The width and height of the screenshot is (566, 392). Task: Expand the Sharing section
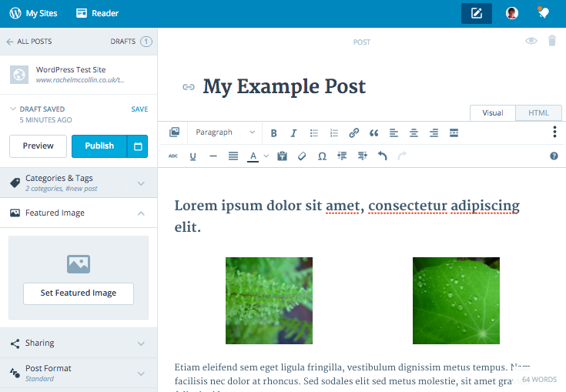pyautogui.click(x=79, y=343)
